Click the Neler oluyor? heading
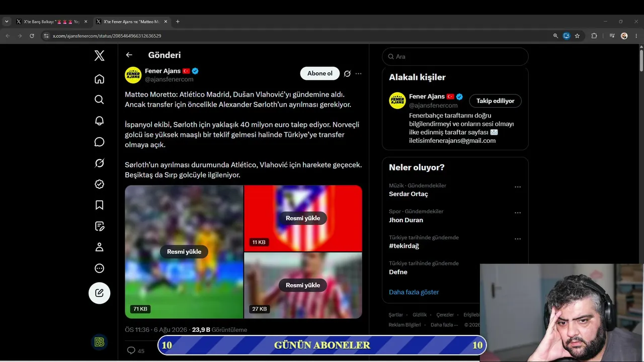Image resolution: width=644 pixels, height=362 pixels. pos(417,167)
